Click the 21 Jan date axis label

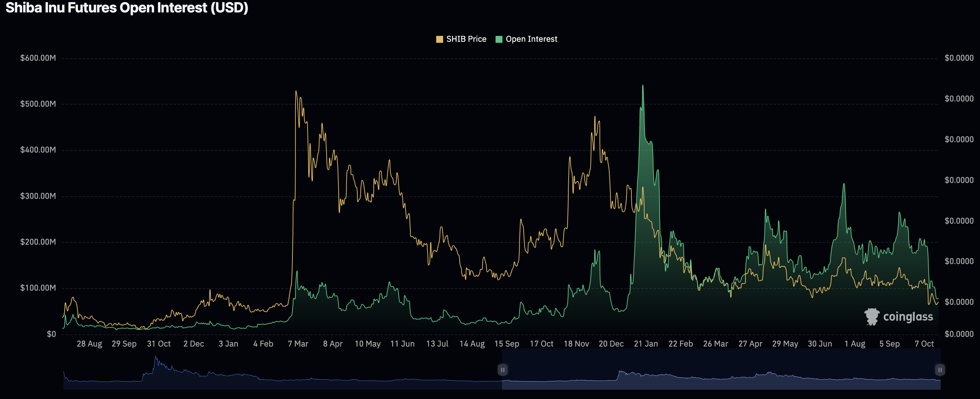click(646, 344)
